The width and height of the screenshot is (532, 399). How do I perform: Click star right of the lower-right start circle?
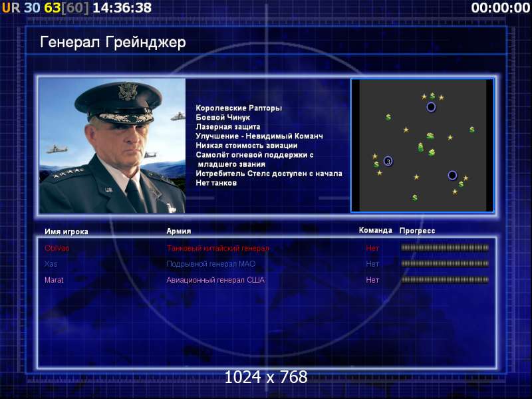tap(465, 178)
